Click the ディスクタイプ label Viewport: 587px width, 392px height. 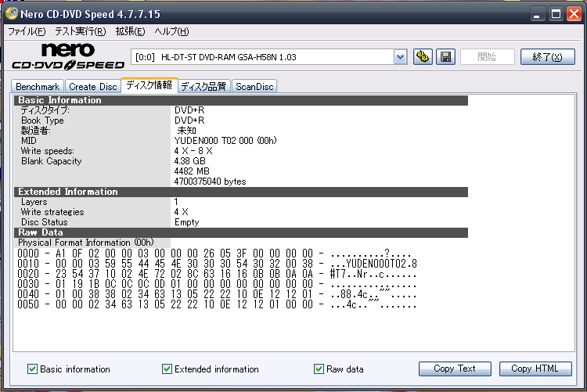pos(45,110)
